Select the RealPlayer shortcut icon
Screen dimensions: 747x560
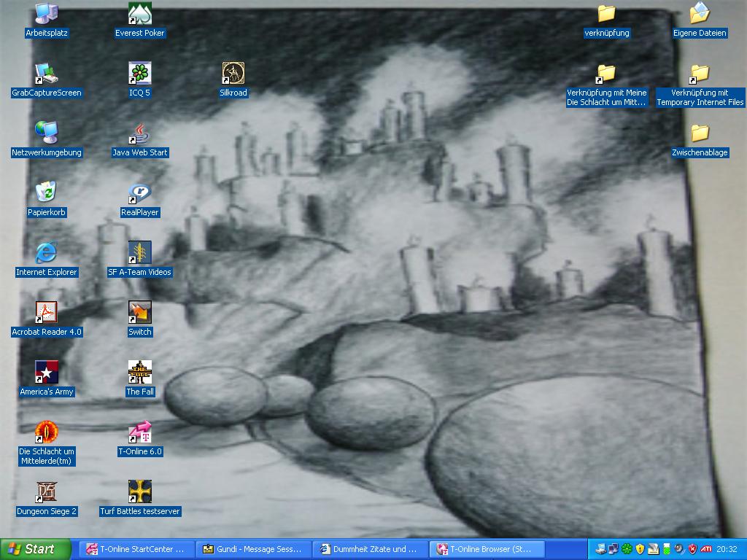pos(140,193)
